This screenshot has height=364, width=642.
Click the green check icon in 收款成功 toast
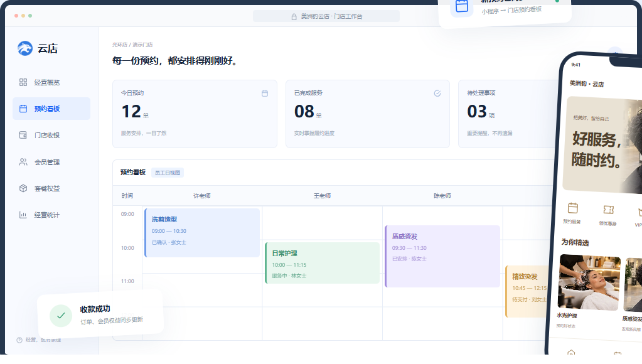pos(61,316)
